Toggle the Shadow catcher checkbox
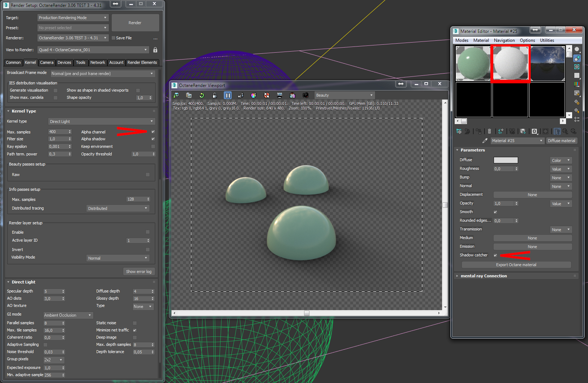Viewport: 588px width, 383px height. point(495,255)
